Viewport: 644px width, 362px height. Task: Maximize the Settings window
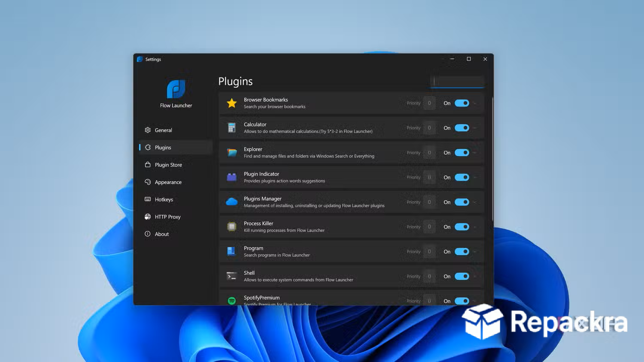click(469, 59)
